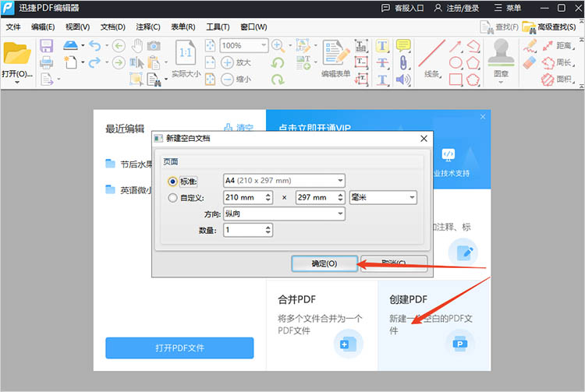Select the Standard (标准) radio button
Viewport: 585px width, 392px height.
[x=172, y=182]
